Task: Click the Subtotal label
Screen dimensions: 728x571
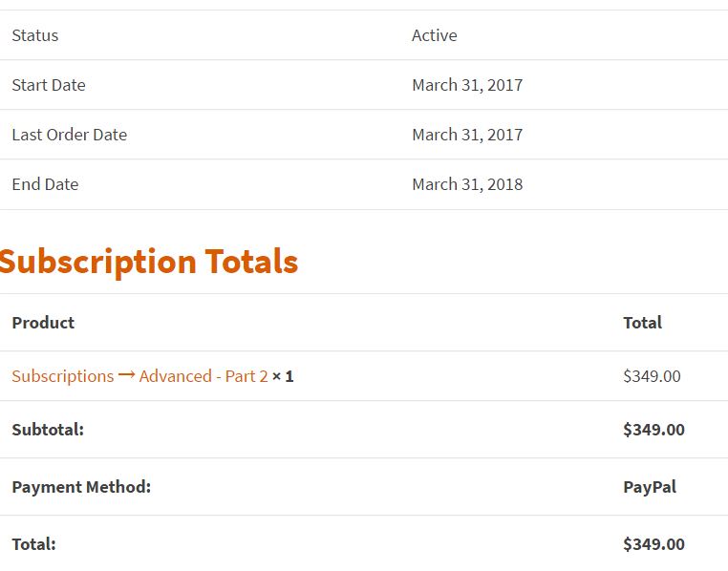Action: [48, 430]
